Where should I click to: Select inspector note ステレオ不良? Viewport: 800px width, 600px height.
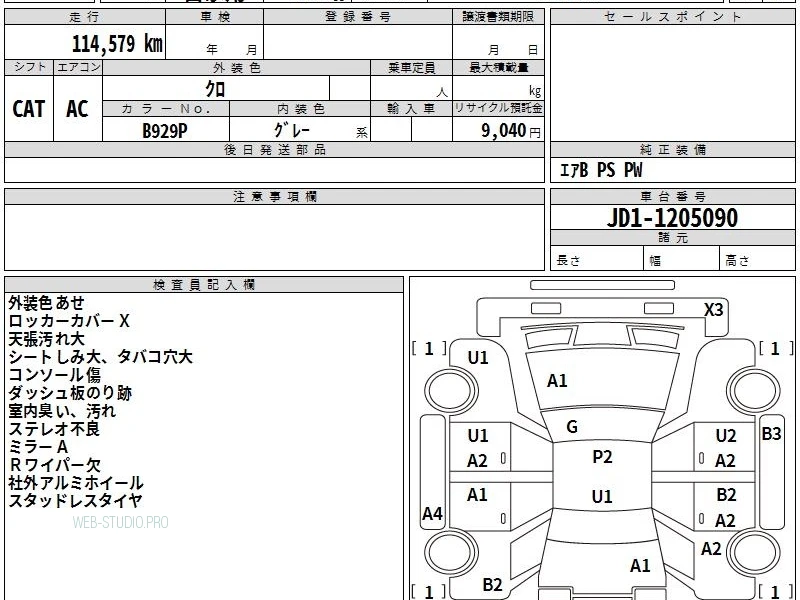tap(54, 429)
